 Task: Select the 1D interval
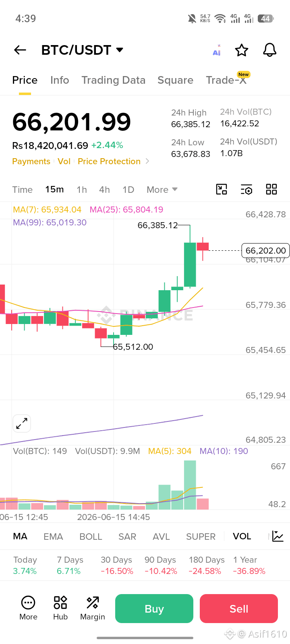click(128, 190)
